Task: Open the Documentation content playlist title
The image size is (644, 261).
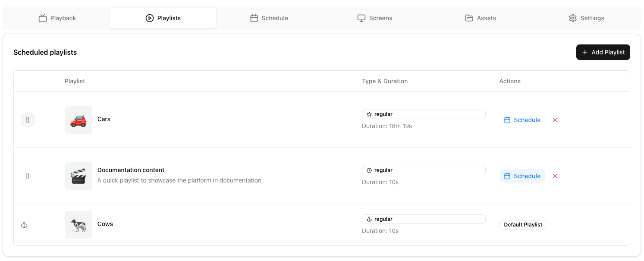Action: click(131, 170)
